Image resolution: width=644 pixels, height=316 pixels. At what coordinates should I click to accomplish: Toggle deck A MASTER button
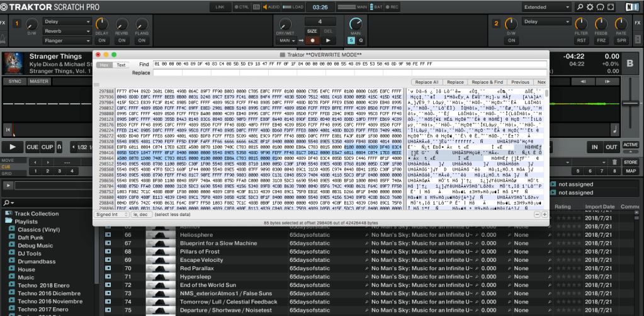pyautogui.click(x=38, y=81)
